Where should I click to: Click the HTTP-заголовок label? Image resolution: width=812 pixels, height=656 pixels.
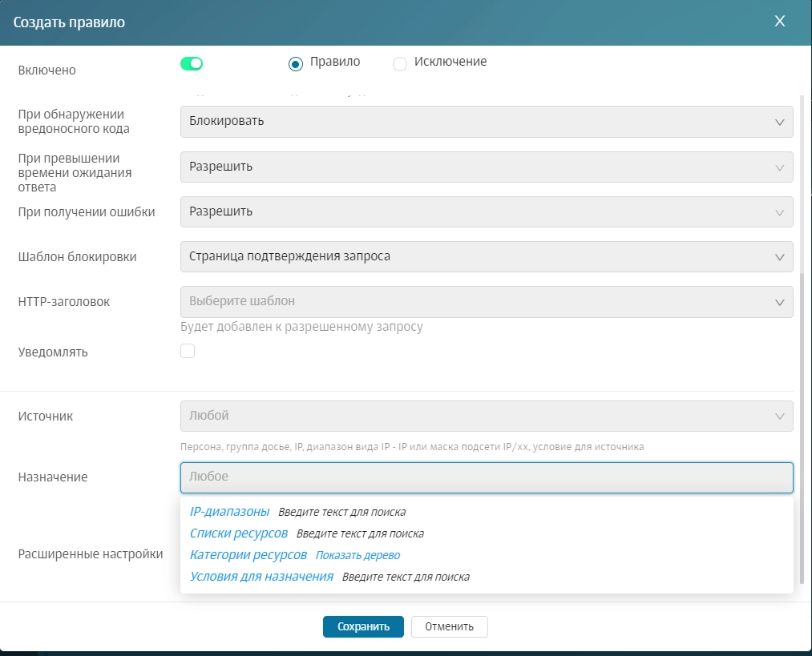pos(63,302)
